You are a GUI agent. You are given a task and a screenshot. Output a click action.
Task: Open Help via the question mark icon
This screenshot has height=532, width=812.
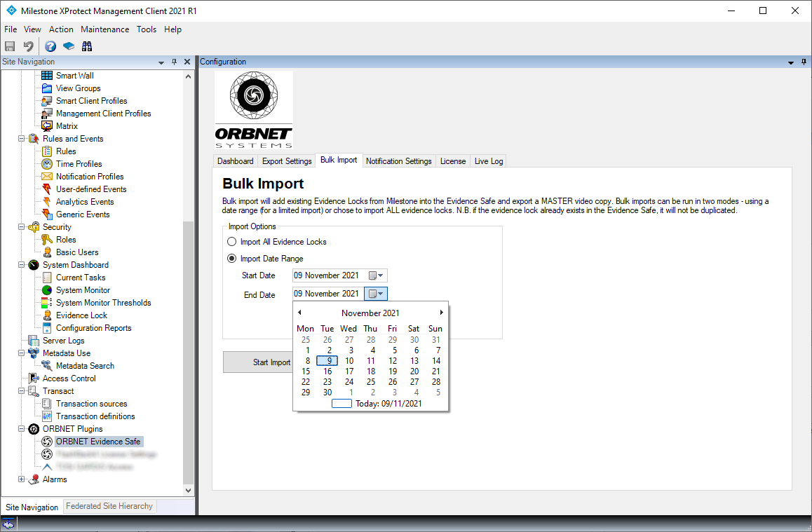[50, 46]
